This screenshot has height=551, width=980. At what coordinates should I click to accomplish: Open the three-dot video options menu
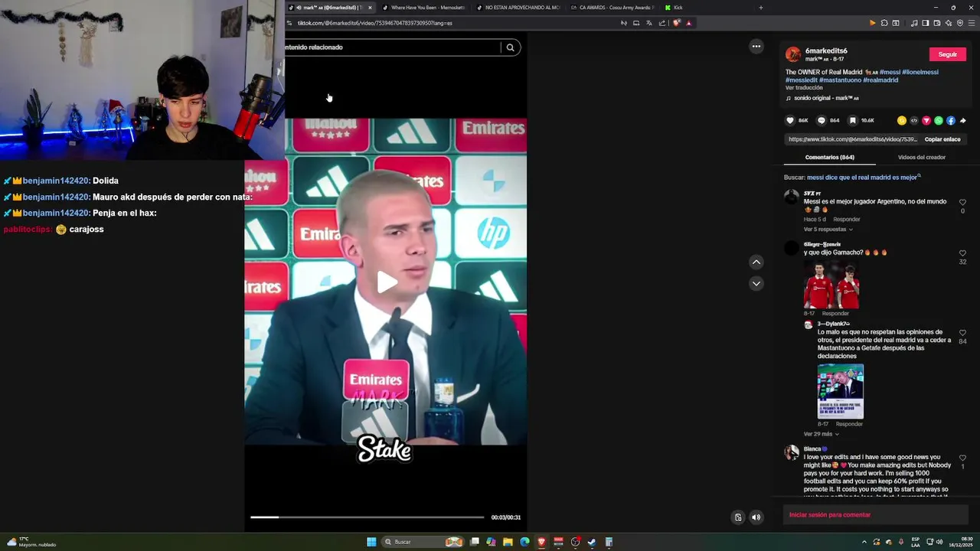tap(756, 47)
